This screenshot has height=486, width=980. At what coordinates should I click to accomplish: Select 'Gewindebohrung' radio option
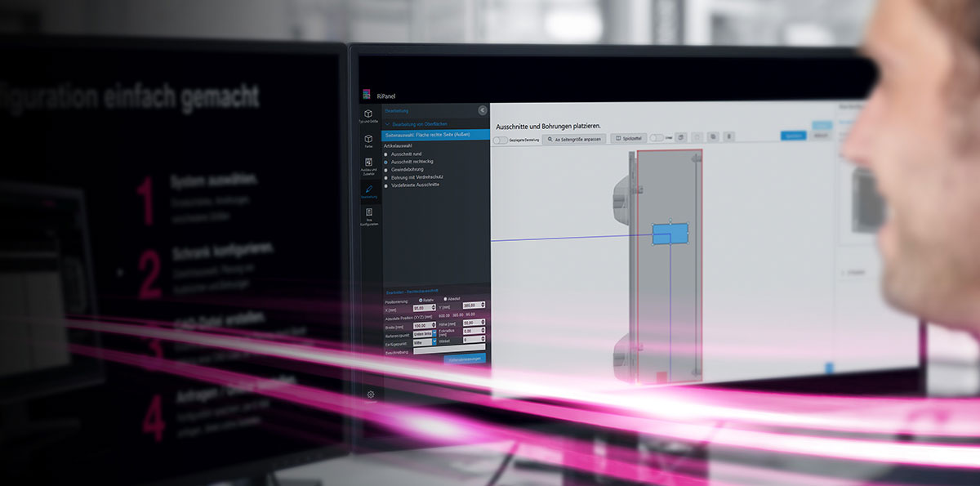(386, 169)
